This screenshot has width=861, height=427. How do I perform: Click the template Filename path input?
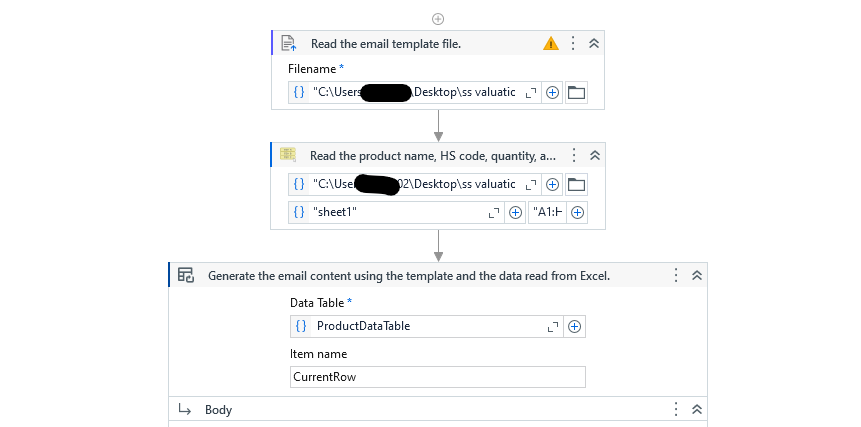click(415, 93)
